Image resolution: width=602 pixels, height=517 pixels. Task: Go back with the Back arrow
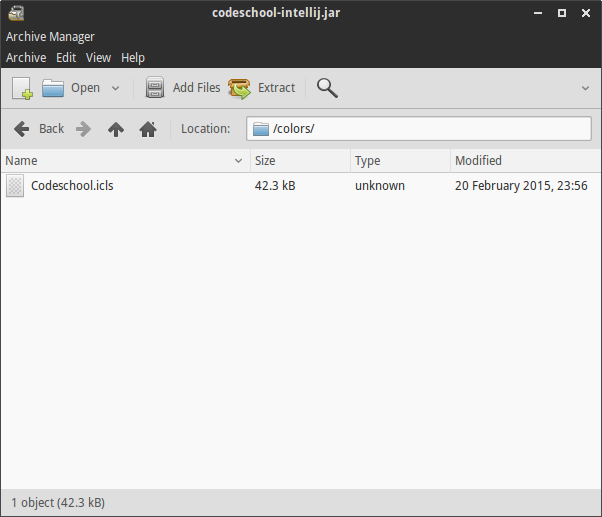[38, 129]
